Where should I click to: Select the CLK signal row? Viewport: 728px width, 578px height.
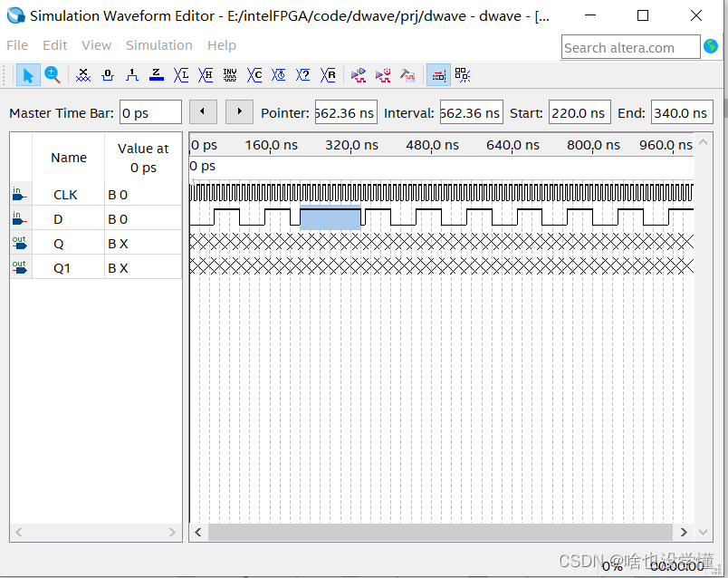[96, 194]
